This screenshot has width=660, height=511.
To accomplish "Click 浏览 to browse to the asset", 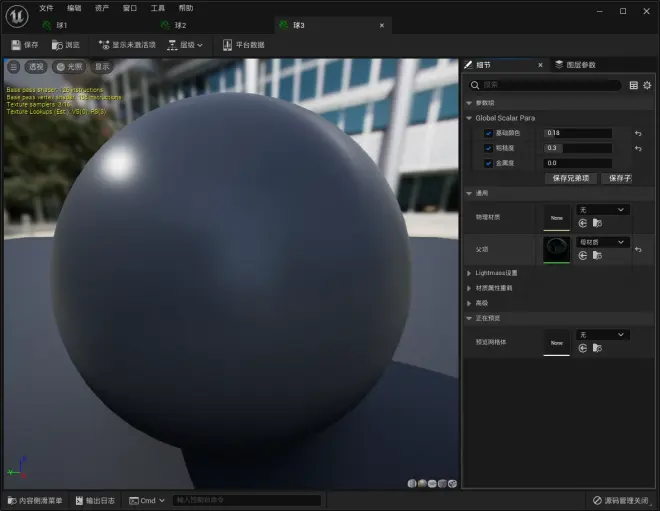I will 66,45.
